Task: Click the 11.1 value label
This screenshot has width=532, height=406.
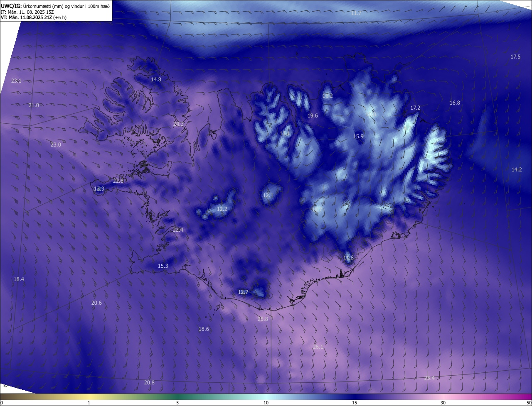Action: (285, 133)
